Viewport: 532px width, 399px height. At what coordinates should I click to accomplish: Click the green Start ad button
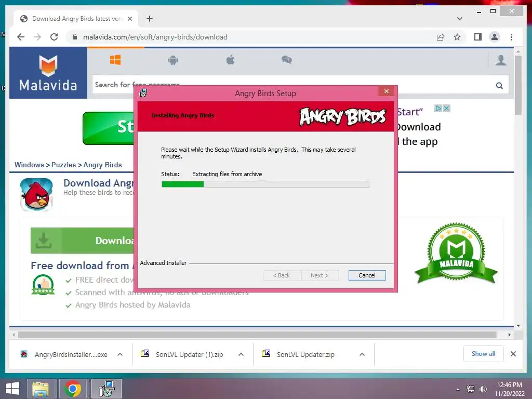pyautogui.click(x=109, y=128)
